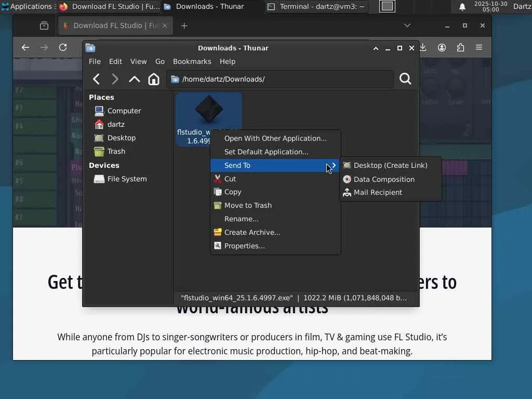
Task: Choose Create Archive option
Action: coord(275,232)
